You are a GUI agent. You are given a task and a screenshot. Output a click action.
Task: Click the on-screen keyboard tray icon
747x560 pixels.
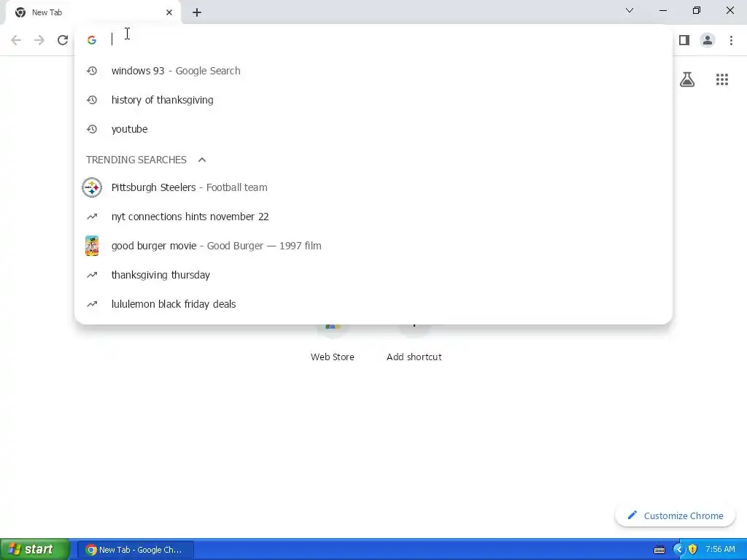[x=659, y=550]
